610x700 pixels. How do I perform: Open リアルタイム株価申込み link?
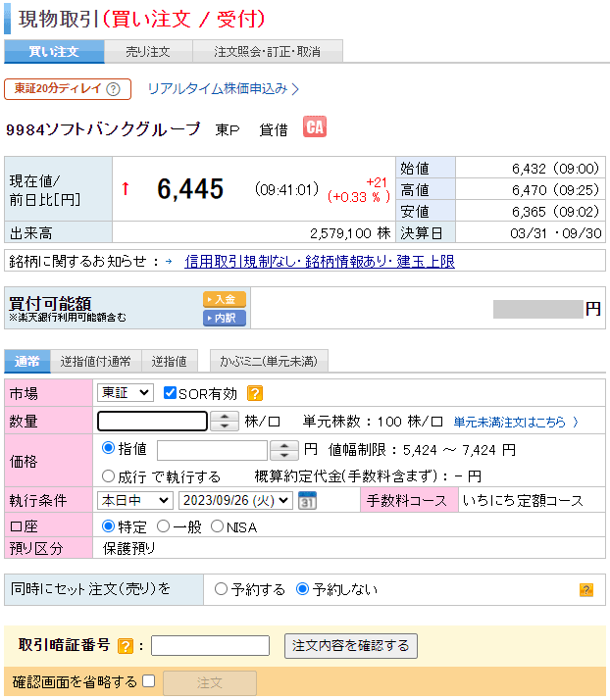(223, 89)
